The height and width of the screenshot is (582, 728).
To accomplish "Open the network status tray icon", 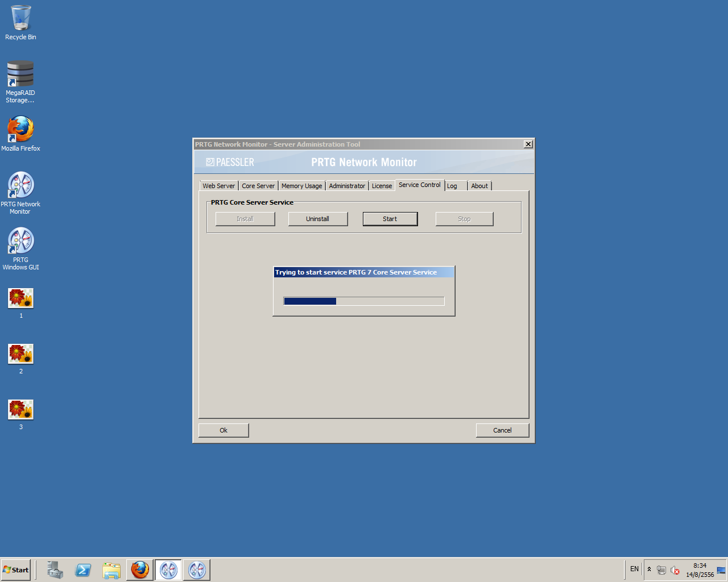I will pyautogui.click(x=661, y=570).
